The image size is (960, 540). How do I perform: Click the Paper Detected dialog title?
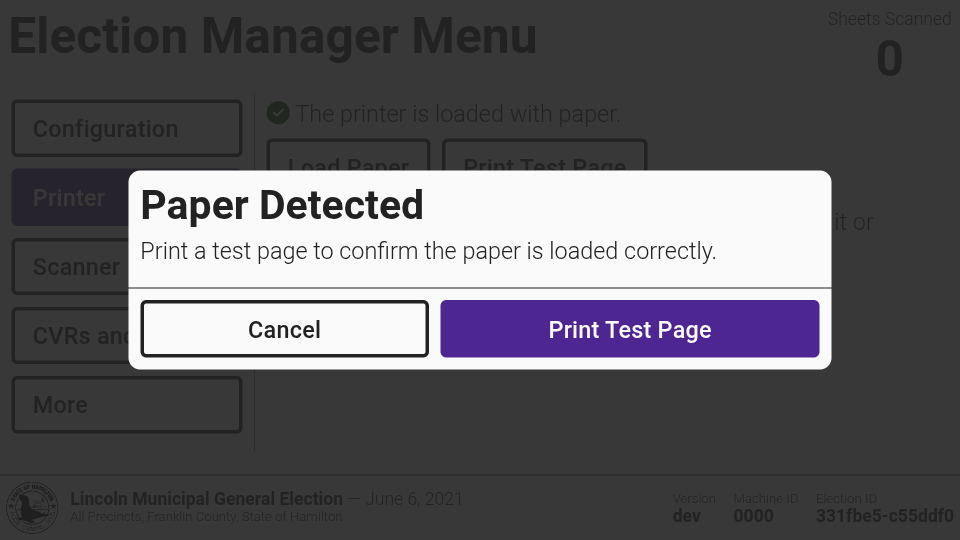point(282,205)
